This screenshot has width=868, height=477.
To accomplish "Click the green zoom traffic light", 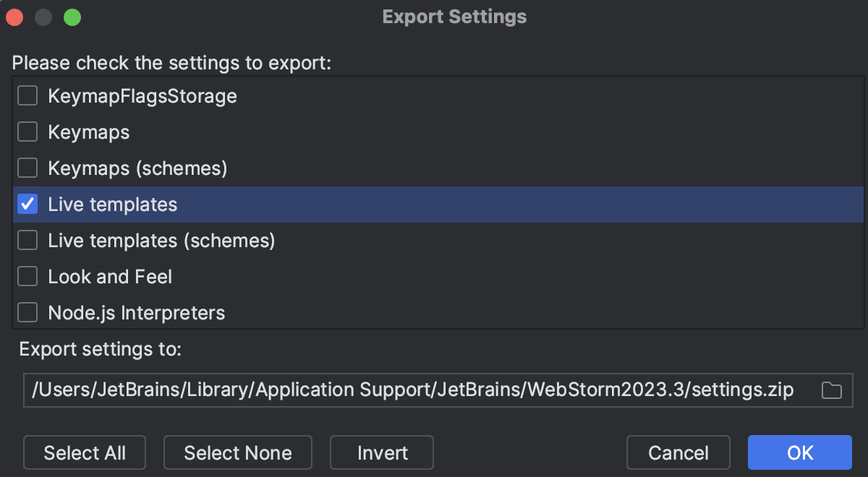I will tap(71, 17).
